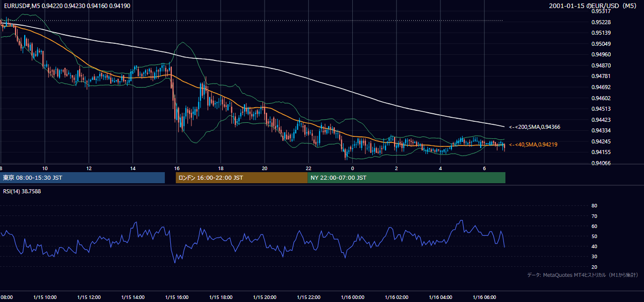The image size is (644, 302).
Task: Click hour tick 0 under the price chart
Action: coord(353,168)
